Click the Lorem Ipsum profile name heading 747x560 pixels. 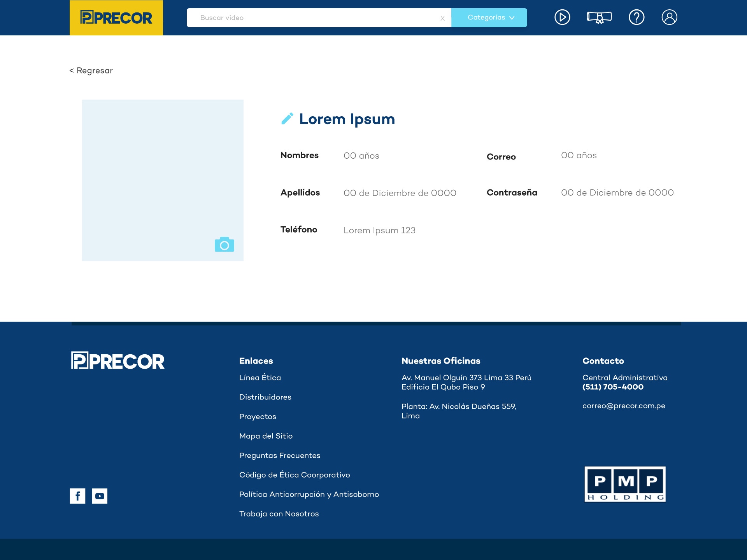coord(347,119)
